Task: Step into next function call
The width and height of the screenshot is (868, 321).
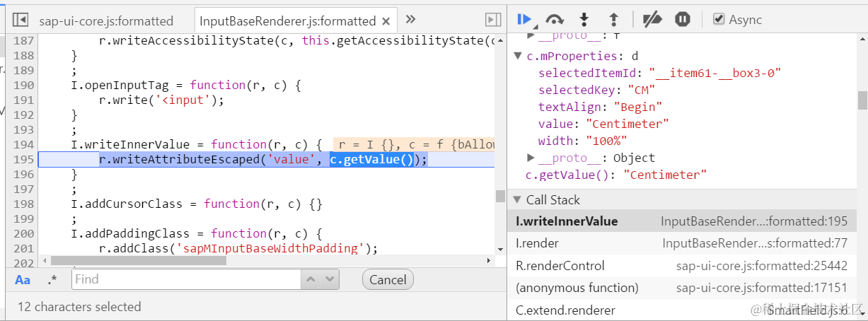Action: tap(584, 19)
